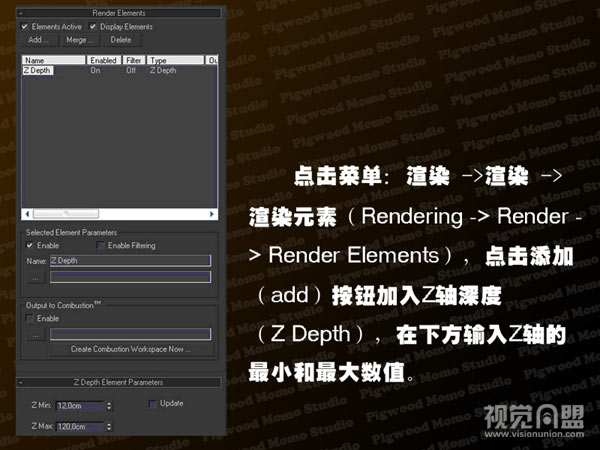The height and width of the screenshot is (450, 600).
Task: Enable Output to Combustion
Action: [30, 318]
